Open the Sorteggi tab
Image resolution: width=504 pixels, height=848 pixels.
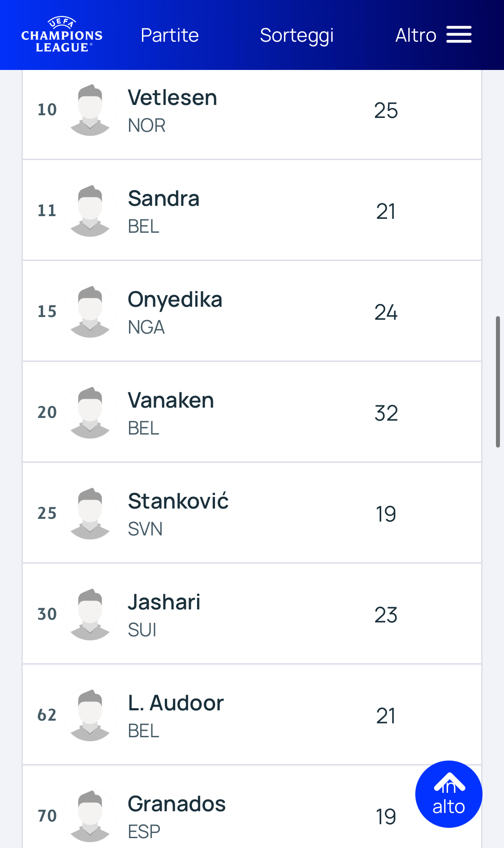tap(297, 35)
